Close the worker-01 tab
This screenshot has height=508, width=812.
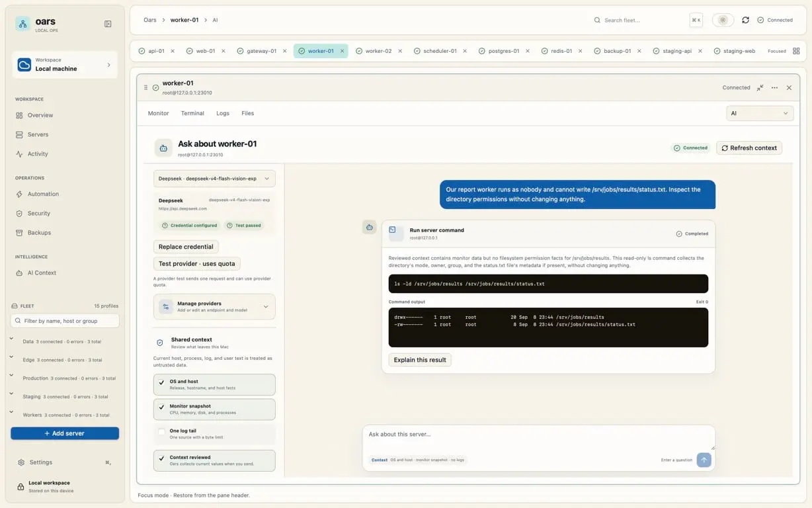coord(342,51)
